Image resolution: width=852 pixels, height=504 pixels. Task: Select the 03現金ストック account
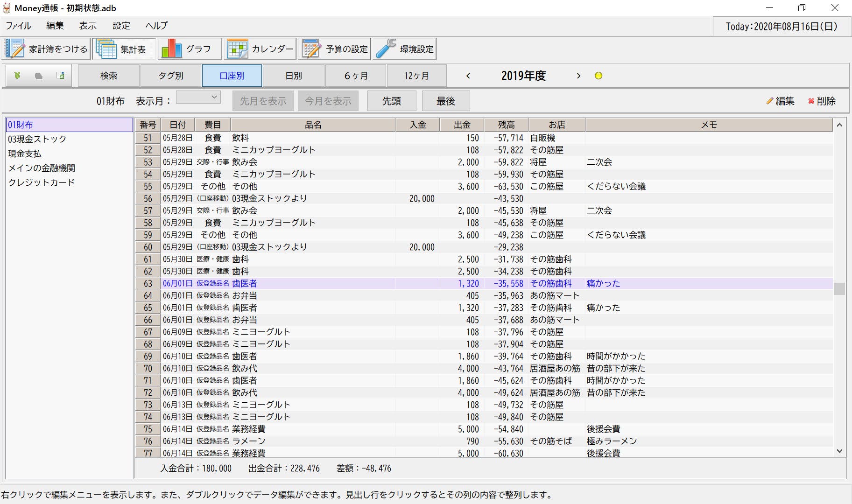point(70,139)
